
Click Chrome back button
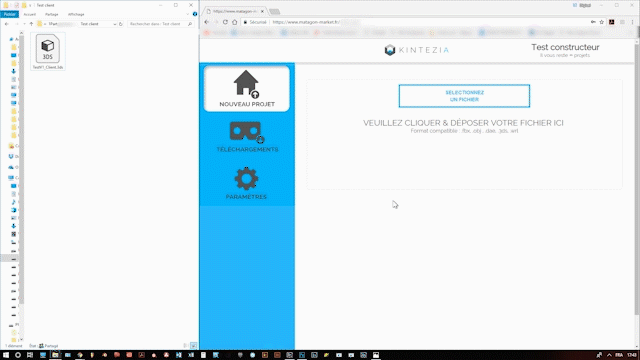point(207,22)
